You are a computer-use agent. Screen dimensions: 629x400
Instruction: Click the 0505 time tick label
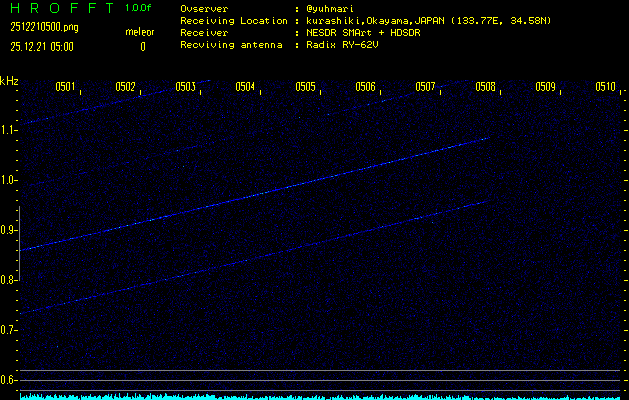305,87
